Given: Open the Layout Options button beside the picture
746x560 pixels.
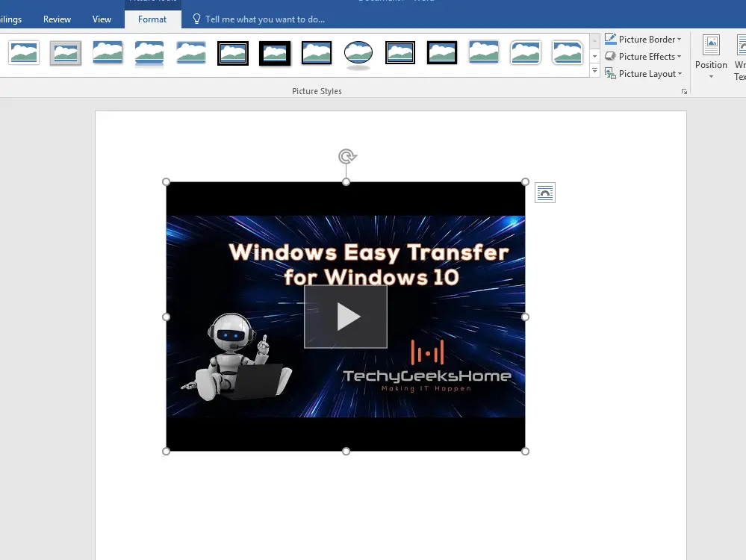Looking at the screenshot, I should coord(545,193).
